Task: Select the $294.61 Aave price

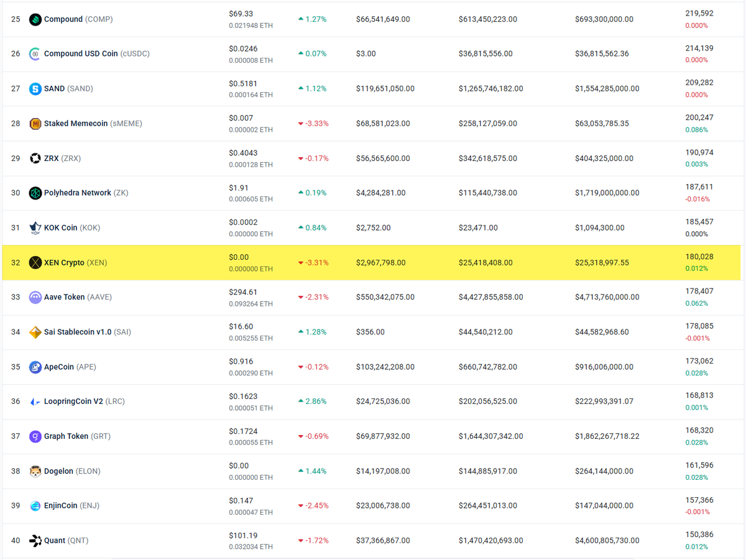Action: tap(243, 291)
